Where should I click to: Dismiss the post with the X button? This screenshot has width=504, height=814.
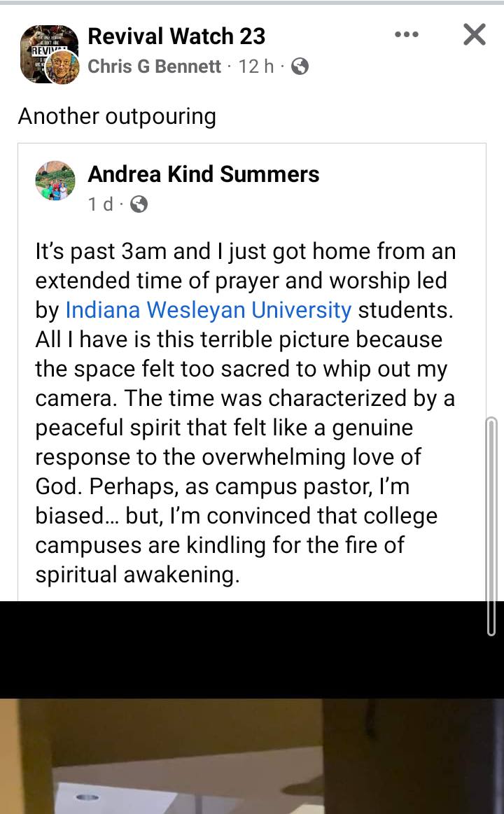474,34
